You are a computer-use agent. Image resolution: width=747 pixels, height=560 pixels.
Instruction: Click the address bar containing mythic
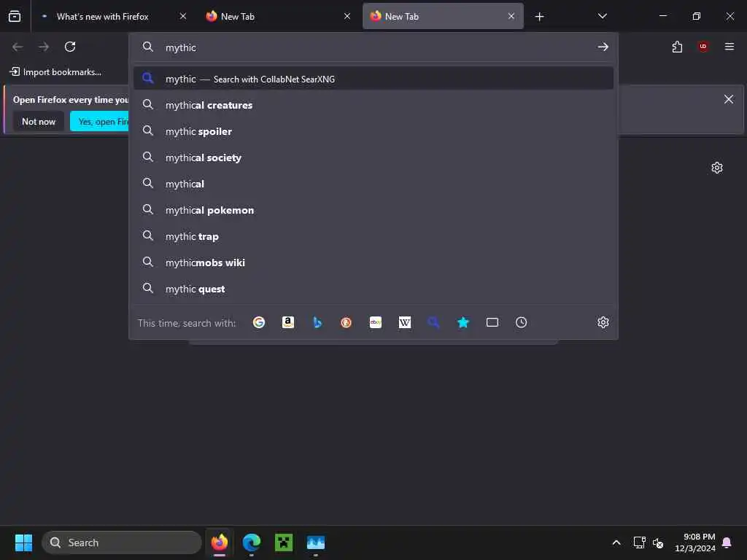[x=373, y=47]
